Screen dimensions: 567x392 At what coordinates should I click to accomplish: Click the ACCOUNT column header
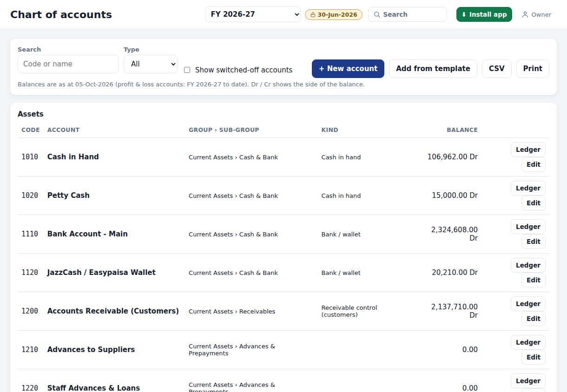[63, 130]
